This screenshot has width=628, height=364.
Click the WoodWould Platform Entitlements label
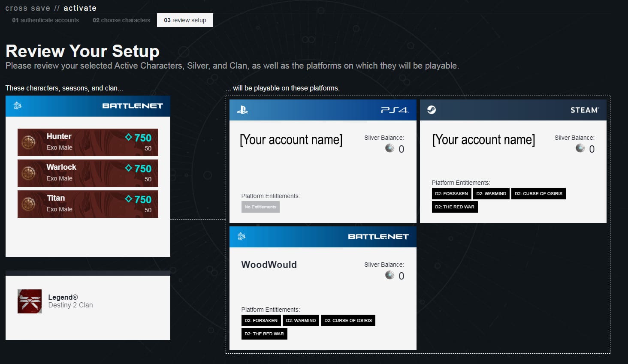coord(270,310)
